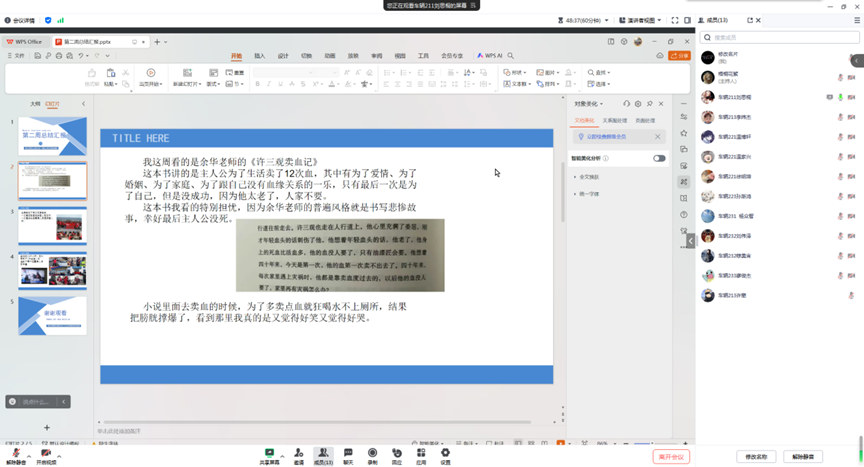Pin the 对象美化 side panel
The width and height of the screenshot is (864, 467).
tap(649, 104)
